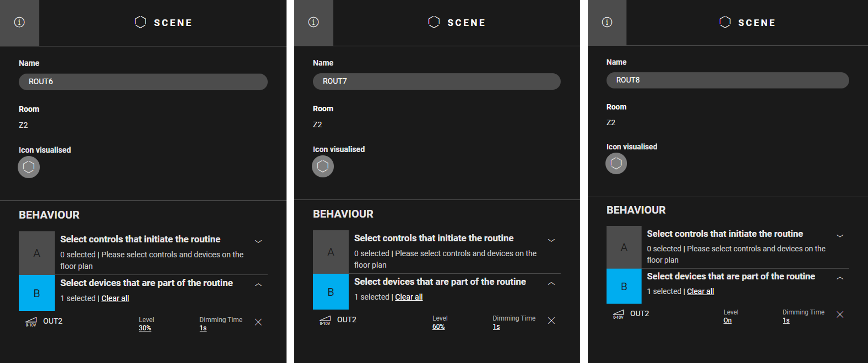Select the A block in ROUT7 panel

331,252
